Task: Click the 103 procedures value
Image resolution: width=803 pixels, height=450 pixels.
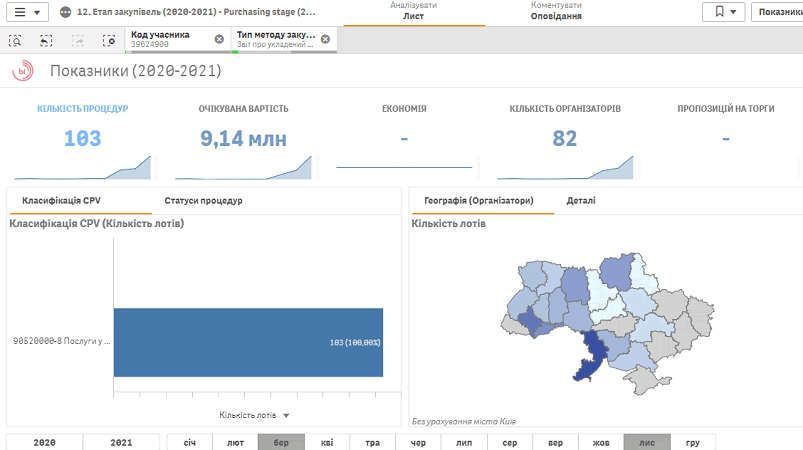Action: tap(82, 138)
